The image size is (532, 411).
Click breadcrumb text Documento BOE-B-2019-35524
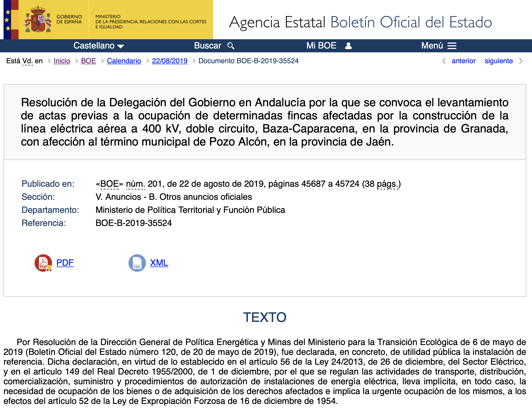[249, 61]
